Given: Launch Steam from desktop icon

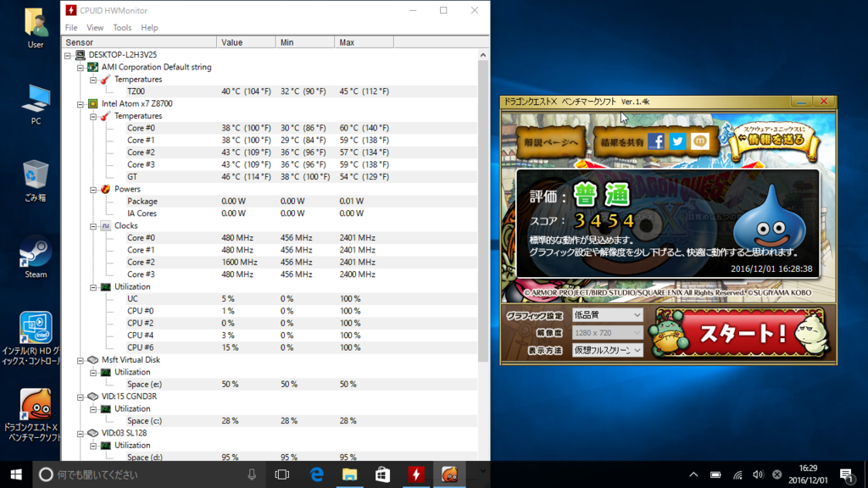Looking at the screenshot, I should 36,258.
